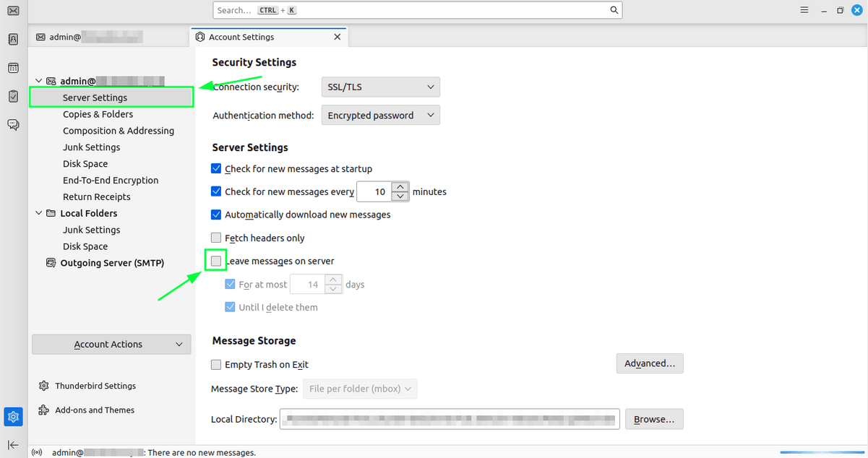Screen dimensions: 868x458
Task: Expand the Account Actions dropdown
Action: pyautogui.click(x=111, y=345)
